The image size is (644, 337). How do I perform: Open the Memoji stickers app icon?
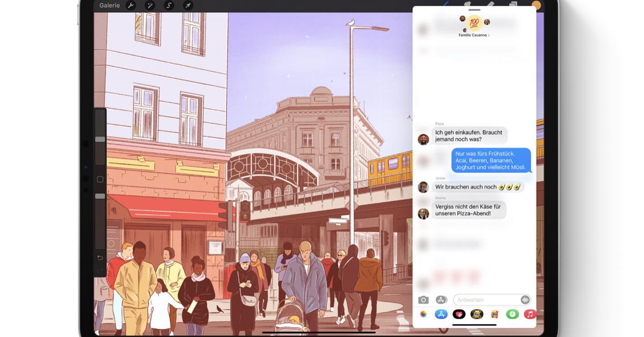pyautogui.click(x=494, y=314)
